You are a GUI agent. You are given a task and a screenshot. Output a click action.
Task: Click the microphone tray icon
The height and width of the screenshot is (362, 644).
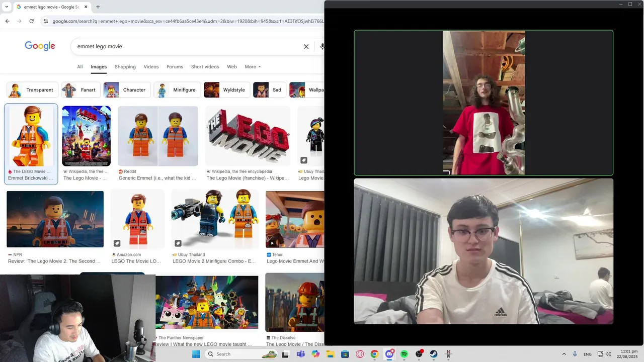(575, 354)
